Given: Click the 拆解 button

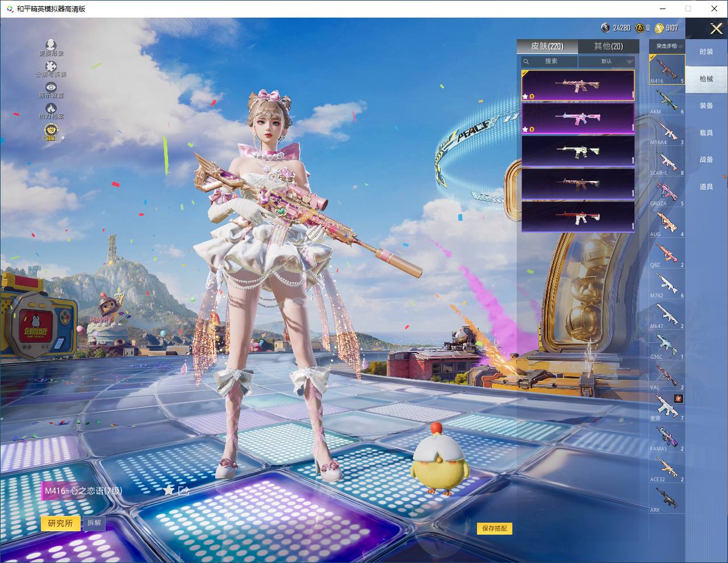Looking at the screenshot, I should point(94,523).
